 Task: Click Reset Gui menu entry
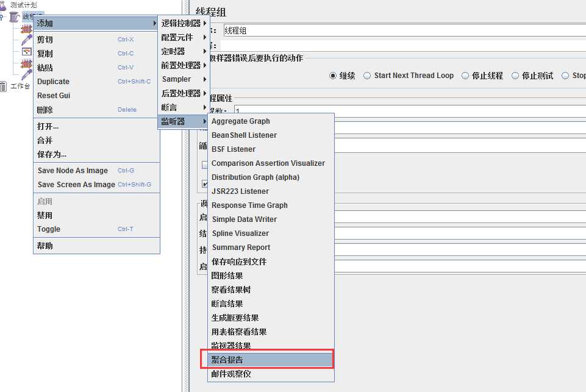pos(96,96)
